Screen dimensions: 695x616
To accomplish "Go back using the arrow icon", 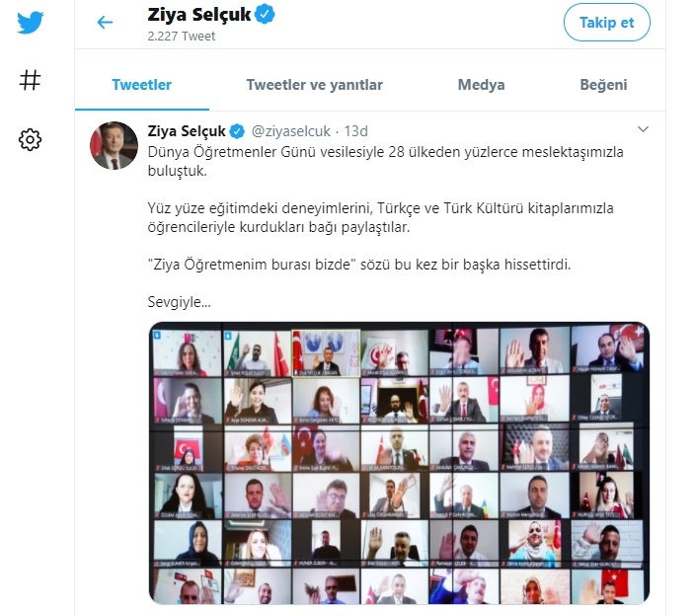I will pos(105,22).
